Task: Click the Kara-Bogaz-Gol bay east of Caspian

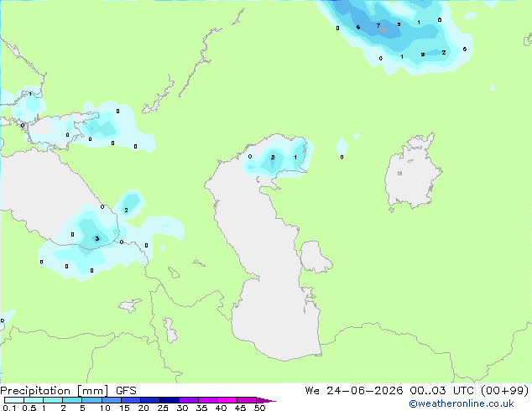Action: tap(314, 257)
